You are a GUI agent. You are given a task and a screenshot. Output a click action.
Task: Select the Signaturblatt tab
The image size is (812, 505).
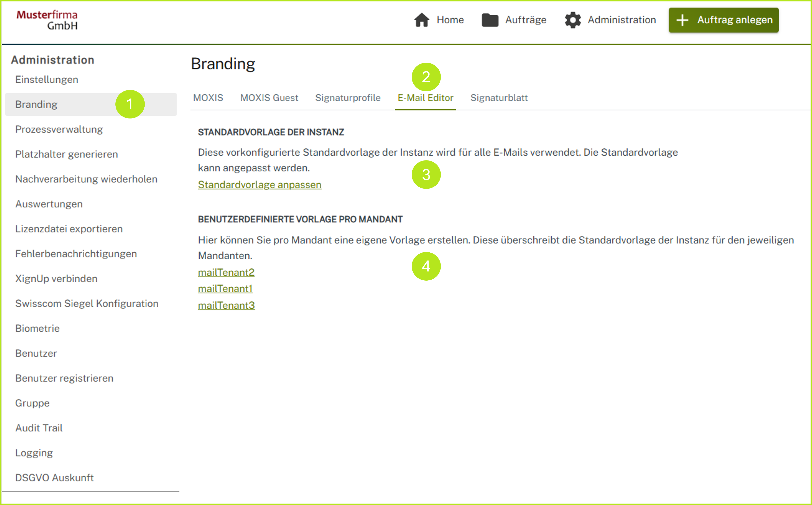(499, 98)
